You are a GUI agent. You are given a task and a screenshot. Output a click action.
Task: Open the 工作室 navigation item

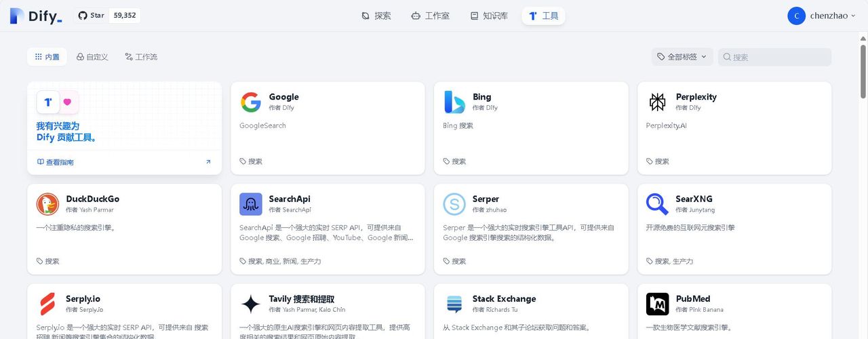tap(430, 16)
